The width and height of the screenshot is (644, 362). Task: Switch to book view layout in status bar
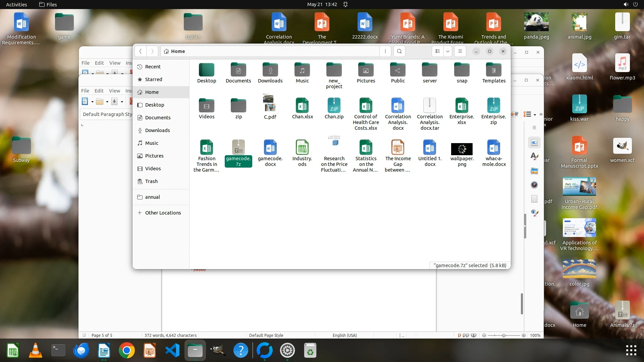coord(474,335)
